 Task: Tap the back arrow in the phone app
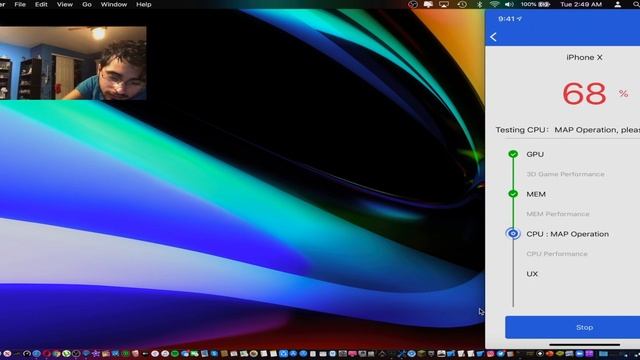tap(493, 37)
